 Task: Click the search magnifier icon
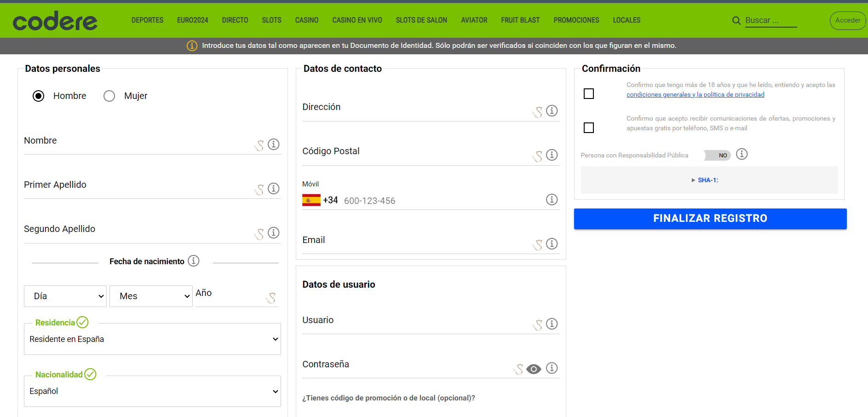point(736,21)
